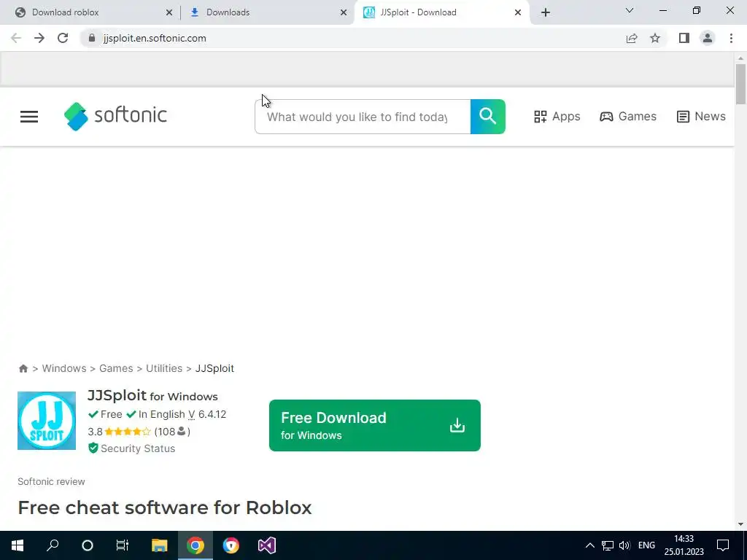Open Chrome's three-dot menu
The height and width of the screenshot is (560, 747).
pos(731,38)
